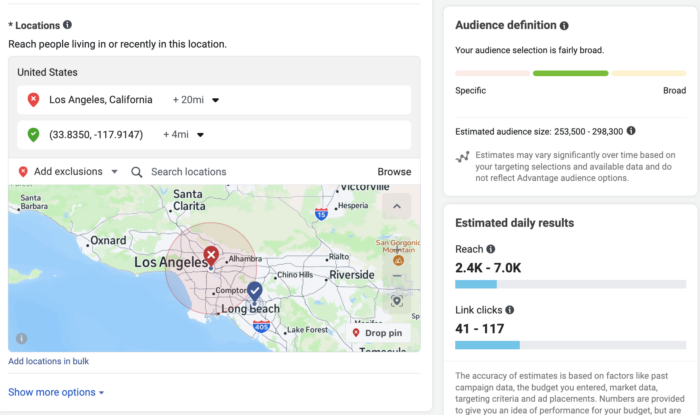Click the Hesperia label on map
The image size is (700, 415).
353,206
